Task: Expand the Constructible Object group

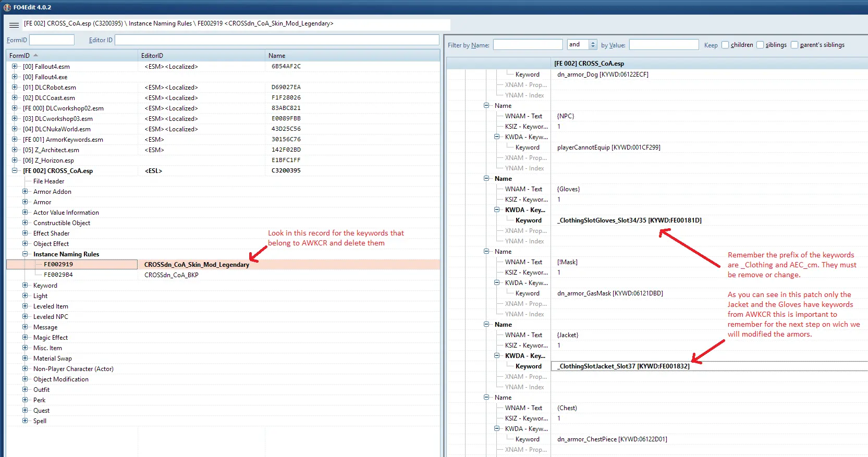Action: (x=25, y=223)
